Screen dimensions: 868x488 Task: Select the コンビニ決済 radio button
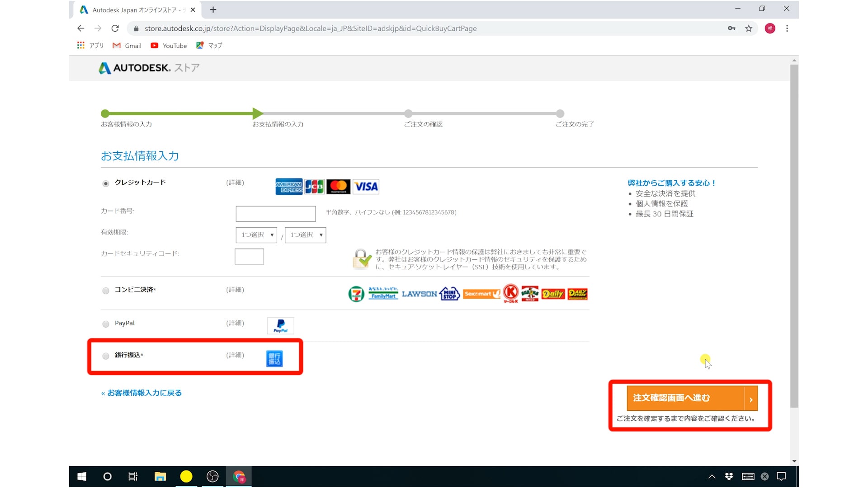106,291
